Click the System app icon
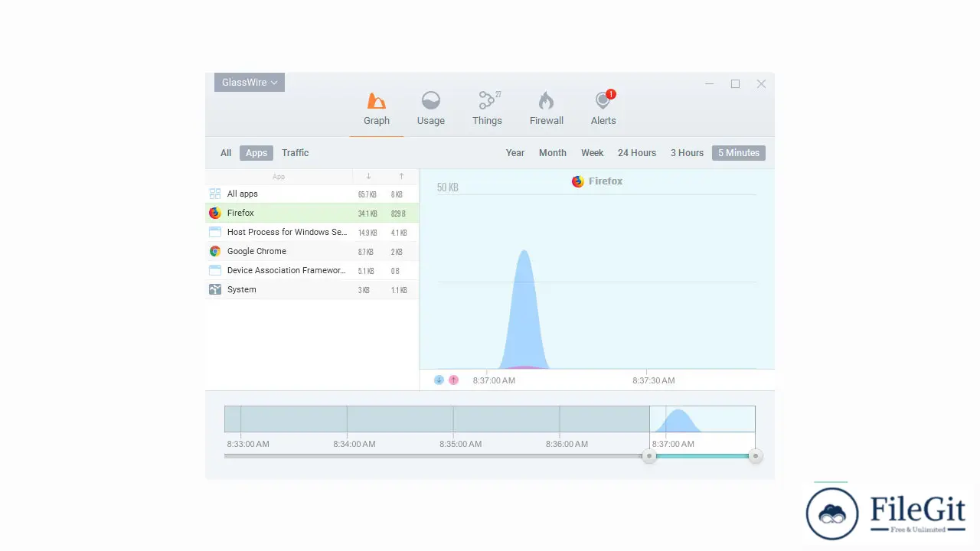 pos(215,290)
